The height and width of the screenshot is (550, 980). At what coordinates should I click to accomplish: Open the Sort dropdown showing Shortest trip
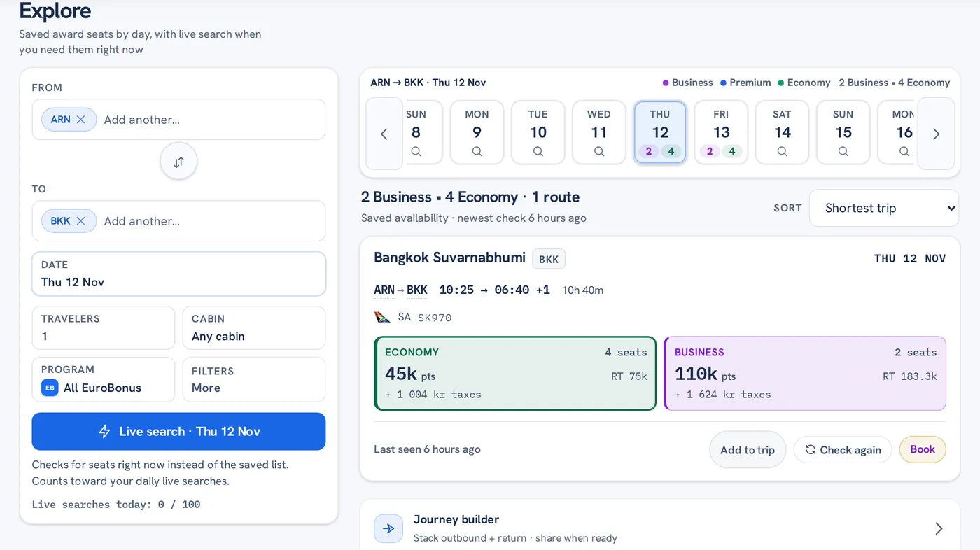pos(884,208)
